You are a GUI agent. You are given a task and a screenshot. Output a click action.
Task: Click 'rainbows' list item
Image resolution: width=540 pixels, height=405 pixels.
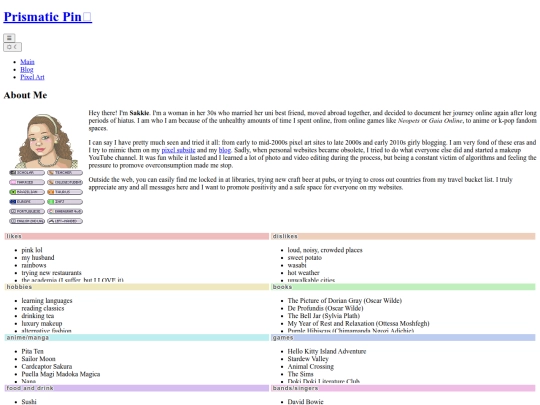point(34,265)
